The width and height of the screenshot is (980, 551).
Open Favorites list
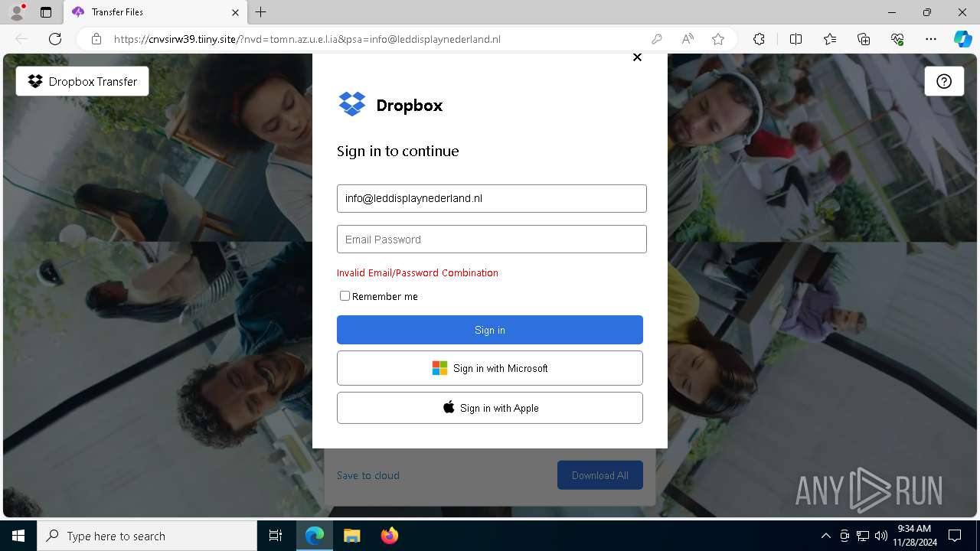point(830,39)
